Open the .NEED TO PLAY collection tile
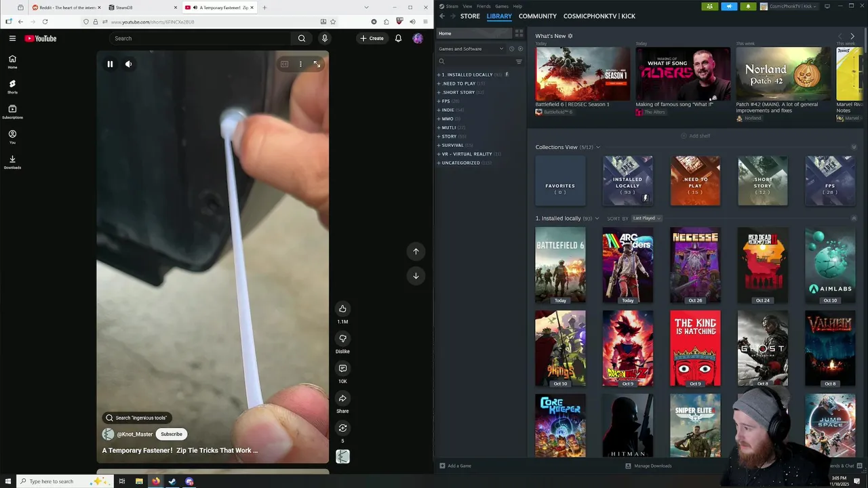Screen dimensions: 868x488 [x=695, y=180]
